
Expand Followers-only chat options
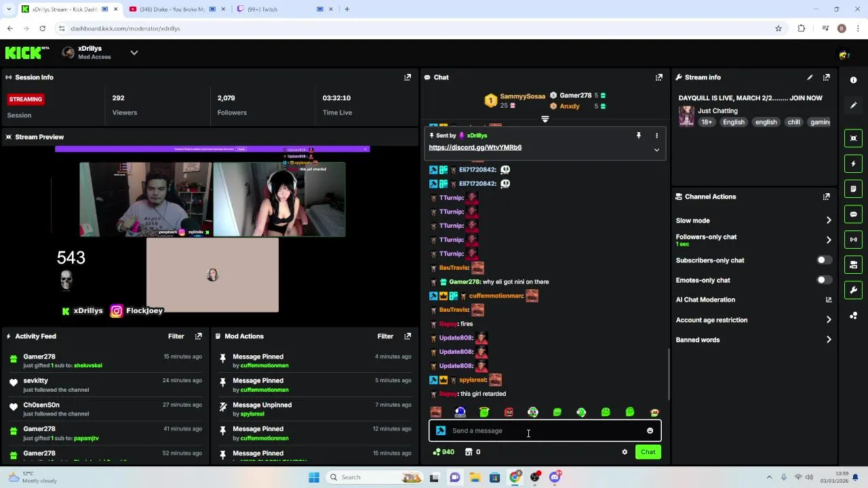[829, 240]
